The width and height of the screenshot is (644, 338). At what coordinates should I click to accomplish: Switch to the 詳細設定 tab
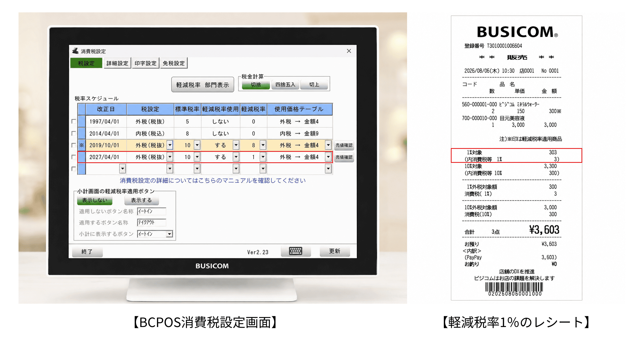[117, 63]
